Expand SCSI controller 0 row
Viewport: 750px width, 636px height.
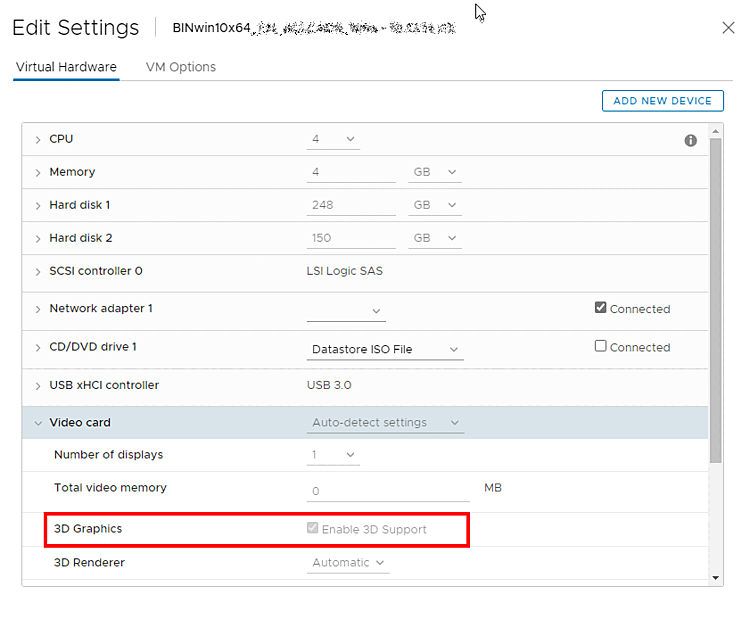coord(38,272)
